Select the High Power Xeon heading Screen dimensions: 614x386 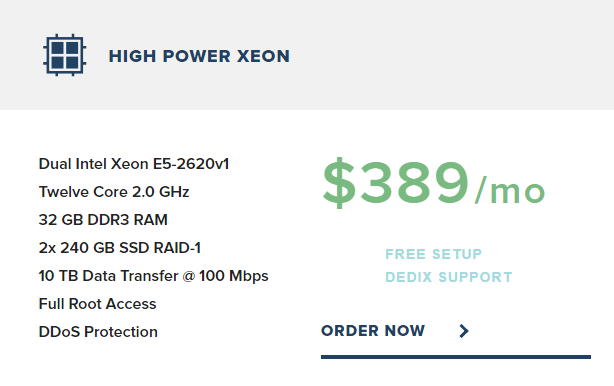tap(199, 56)
